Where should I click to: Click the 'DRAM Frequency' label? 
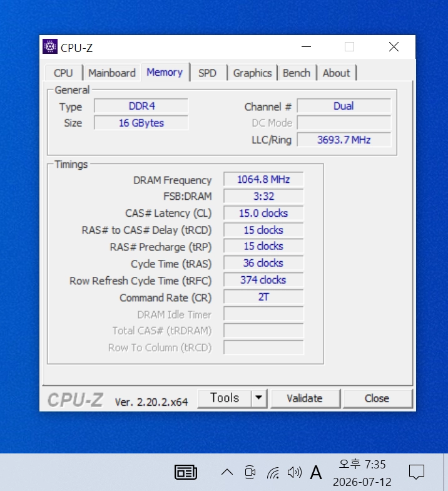[173, 180]
